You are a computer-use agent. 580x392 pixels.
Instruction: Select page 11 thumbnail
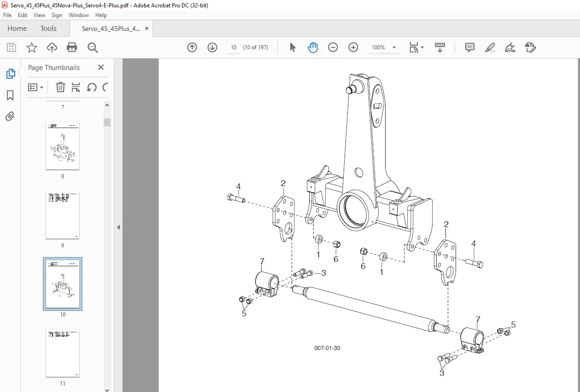pos(63,353)
